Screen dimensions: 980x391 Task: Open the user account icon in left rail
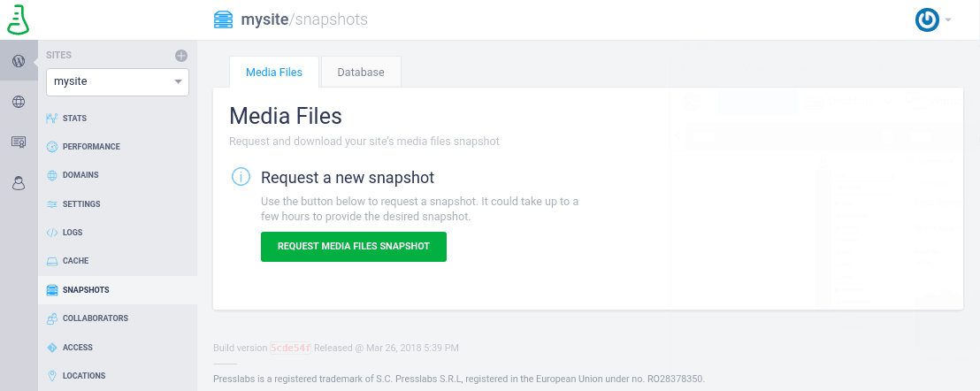pos(19,184)
